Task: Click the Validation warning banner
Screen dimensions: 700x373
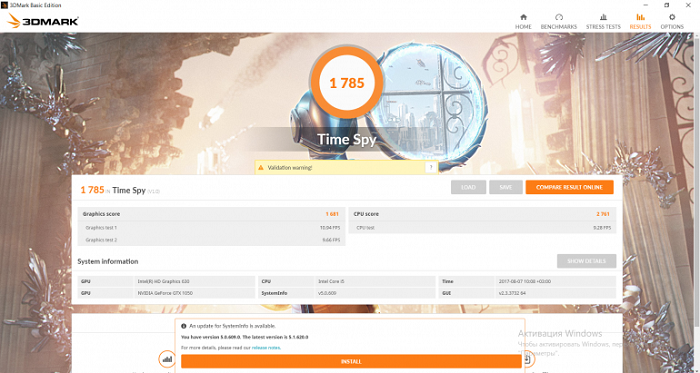Action: [x=346, y=167]
